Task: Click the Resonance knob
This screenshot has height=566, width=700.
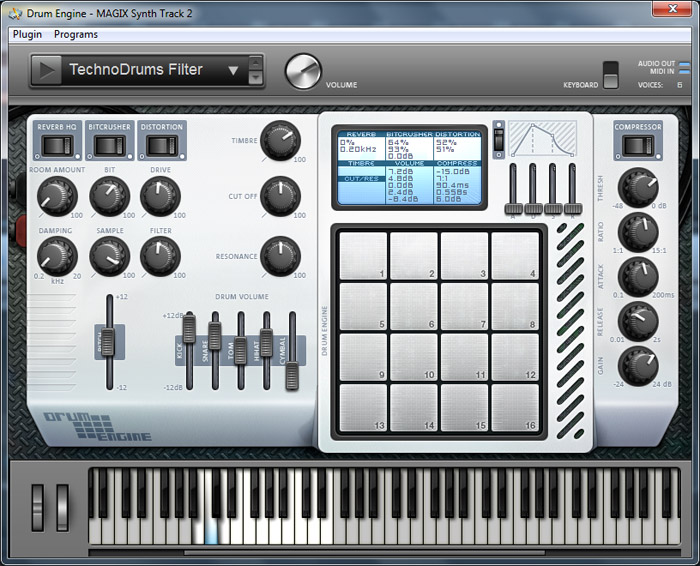Action: 280,256
